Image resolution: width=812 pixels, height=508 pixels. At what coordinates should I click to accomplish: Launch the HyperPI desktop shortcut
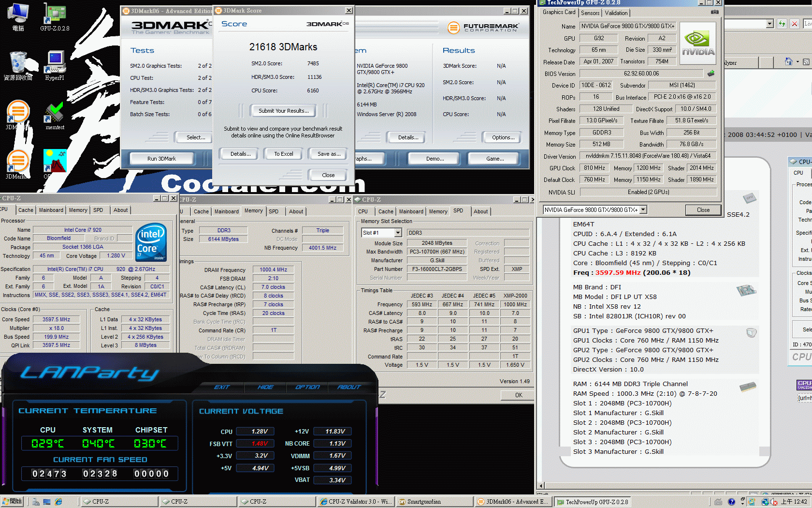coord(55,66)
